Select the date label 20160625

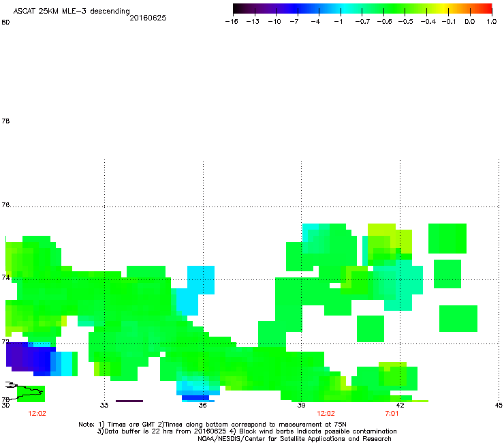click(148, 18)
